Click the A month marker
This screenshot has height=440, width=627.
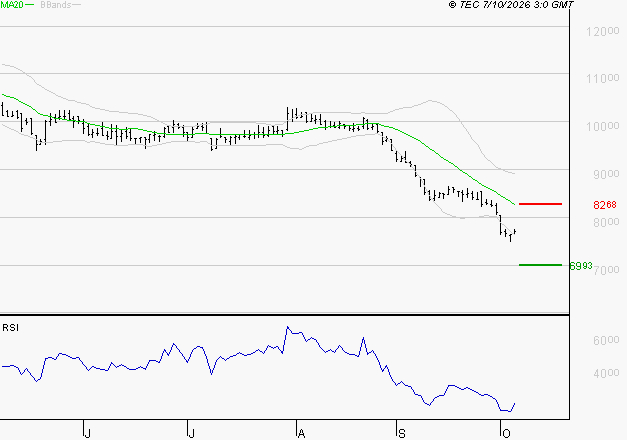302,433
